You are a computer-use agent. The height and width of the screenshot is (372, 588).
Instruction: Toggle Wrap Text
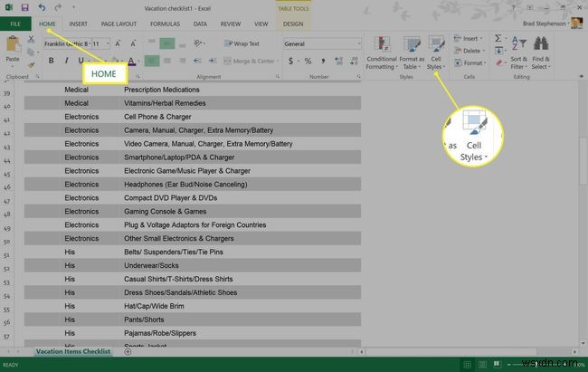pos(242,43)
